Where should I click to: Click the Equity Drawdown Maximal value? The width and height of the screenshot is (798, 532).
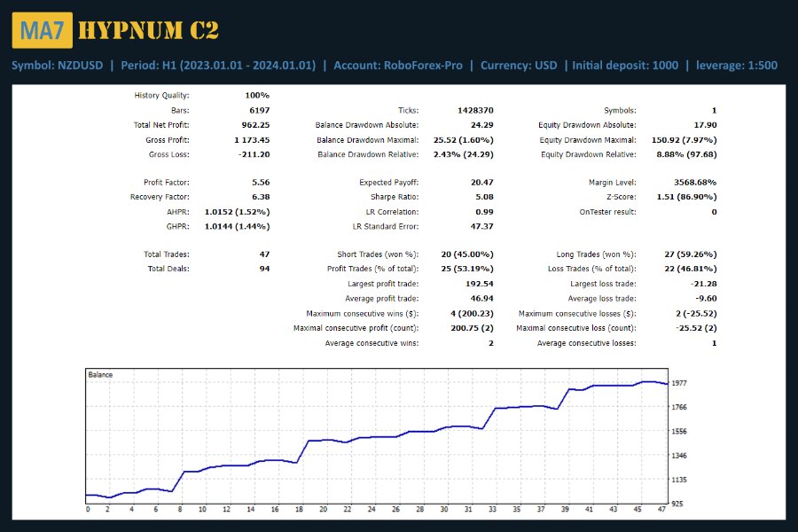pos(684,140)
